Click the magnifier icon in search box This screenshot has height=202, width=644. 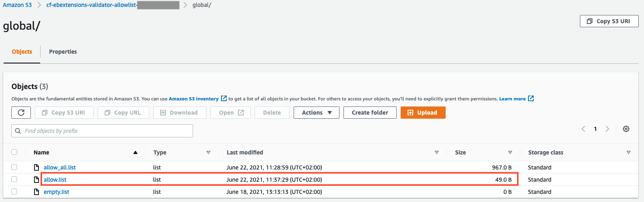18,131
